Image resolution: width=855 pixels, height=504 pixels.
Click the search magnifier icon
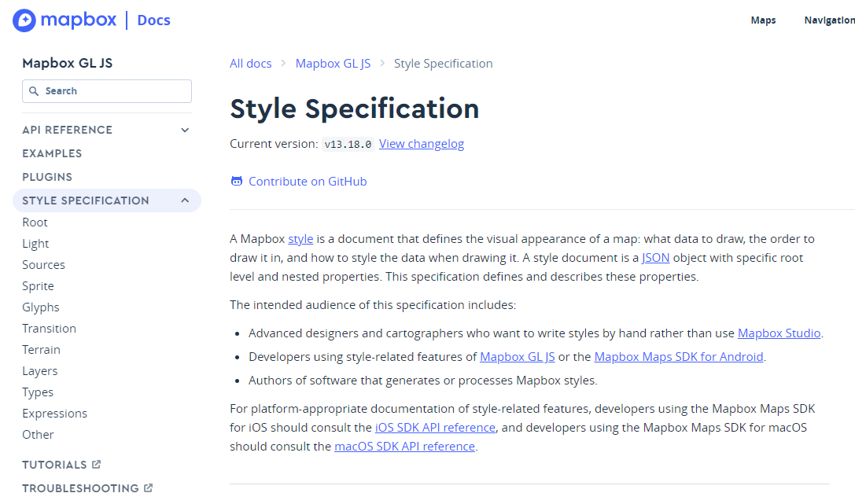pos(34,91)
